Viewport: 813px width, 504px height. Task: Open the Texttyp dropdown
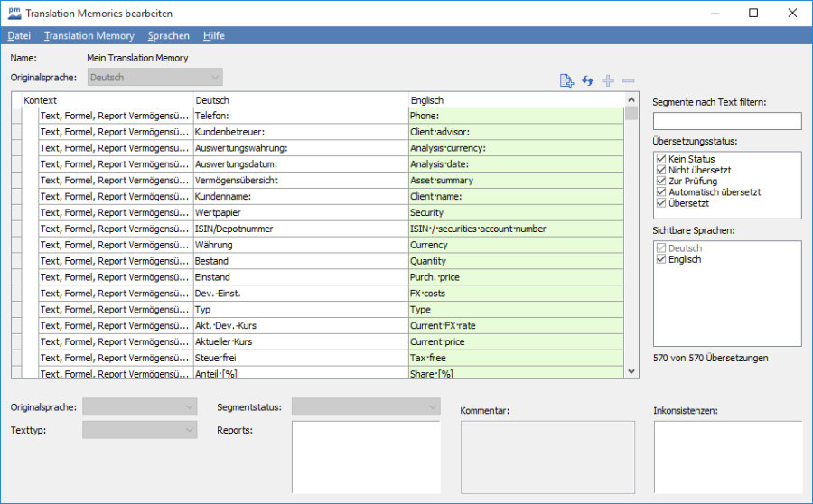(139, 430)
